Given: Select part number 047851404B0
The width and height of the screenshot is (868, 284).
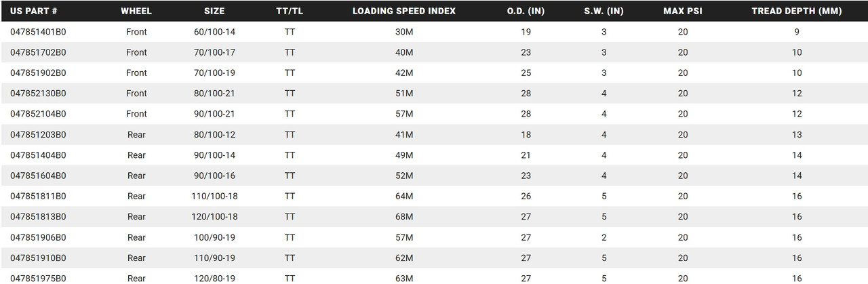Looking at the screenshot, I should pyautogui.click(x=38, y=155).
